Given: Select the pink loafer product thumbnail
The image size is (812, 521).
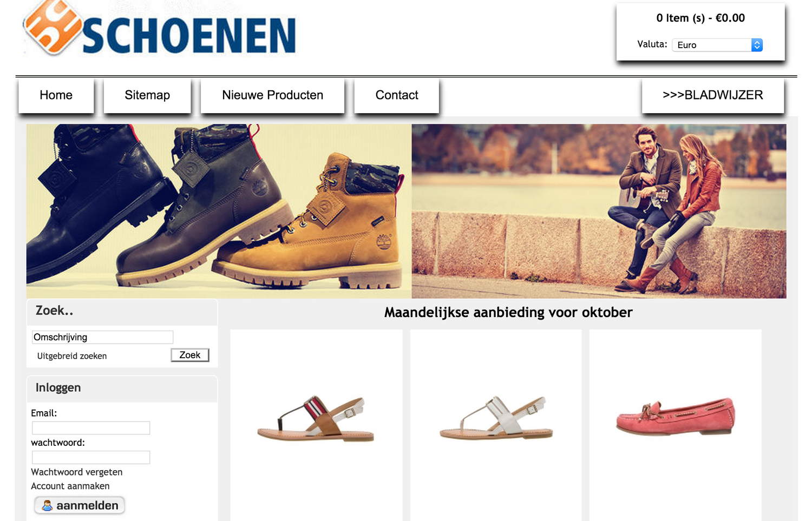Looking at the screenshot, I should tap(675, 417).
